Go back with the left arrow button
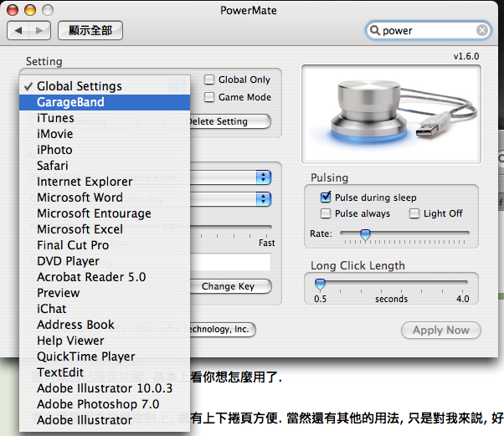Screen dimensions: 504x436 (18, 30)
